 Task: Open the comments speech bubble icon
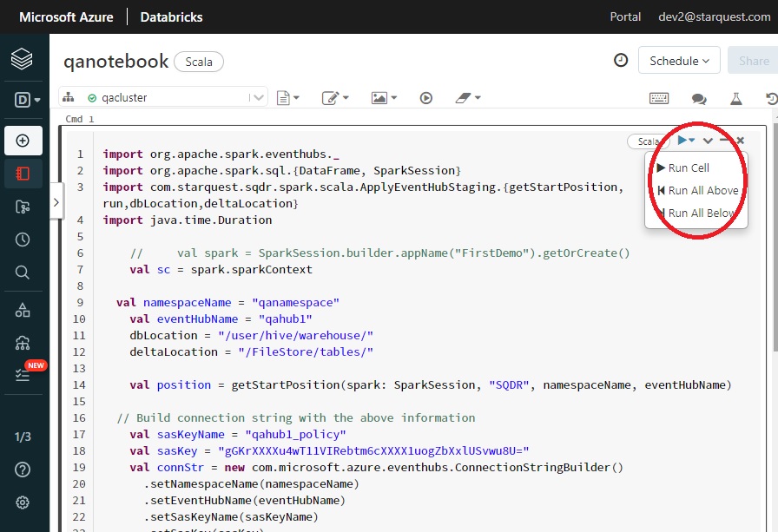pos(699,98)
